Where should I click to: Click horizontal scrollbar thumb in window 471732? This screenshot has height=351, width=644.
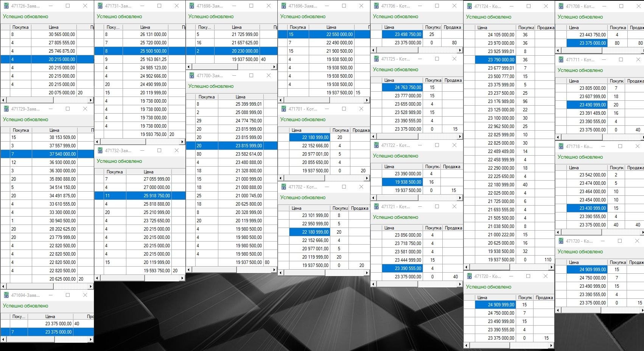click(x=123, y=278)
